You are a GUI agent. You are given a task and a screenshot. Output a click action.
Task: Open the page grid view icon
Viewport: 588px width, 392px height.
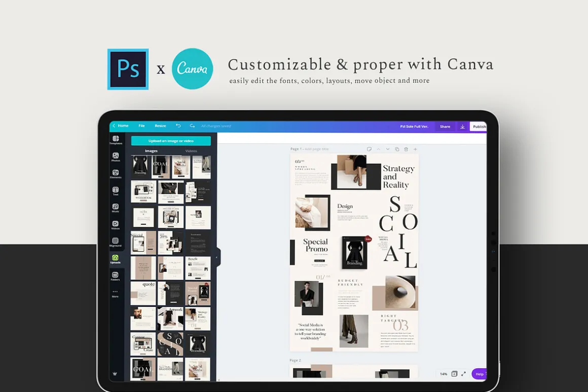pos(454,374)
